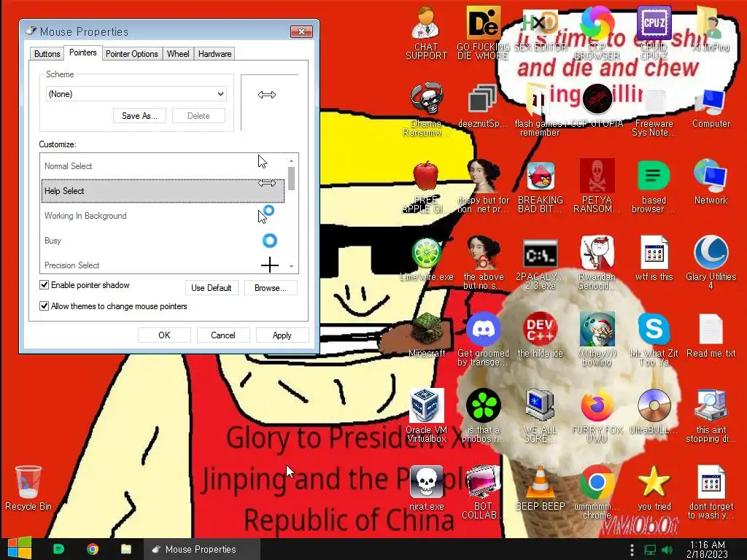Open the Chrome desktop icon

pos(597,482)
